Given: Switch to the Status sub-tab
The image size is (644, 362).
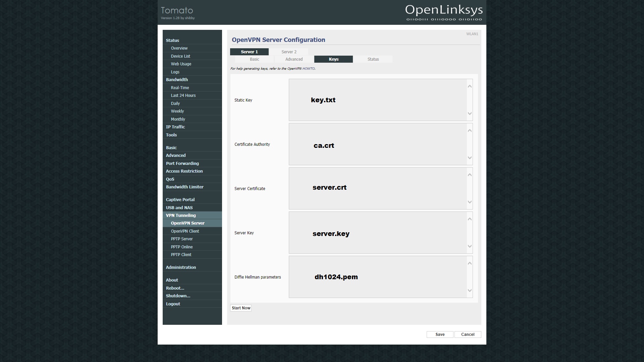Looking at the screenshot, I should click(x=373, y=59).
